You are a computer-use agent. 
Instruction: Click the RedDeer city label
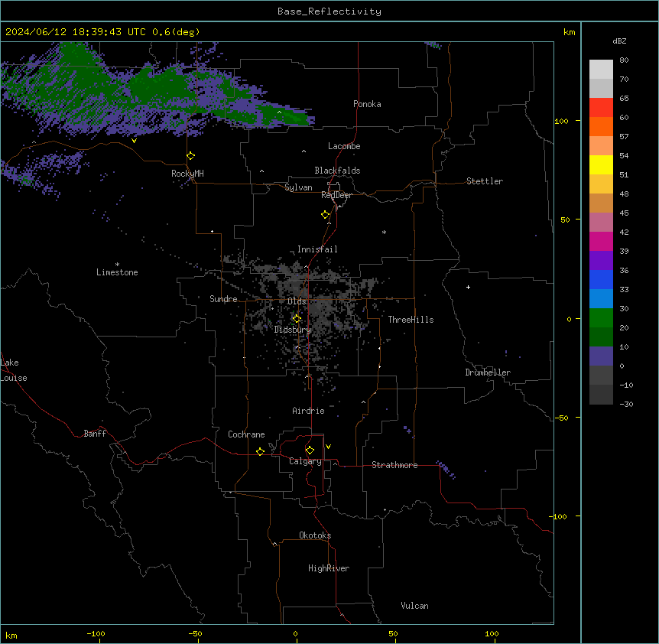pos(336,195)
